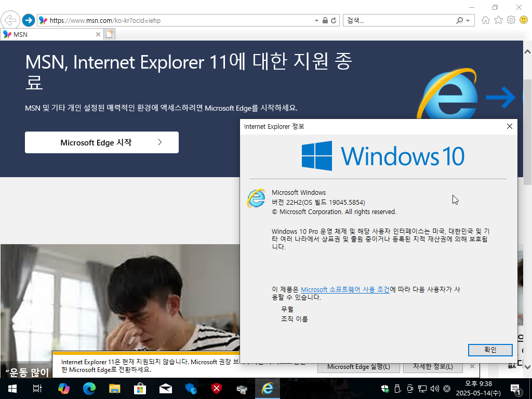
Task: Open red shield X app on taskbar
Action: (217, 389)
